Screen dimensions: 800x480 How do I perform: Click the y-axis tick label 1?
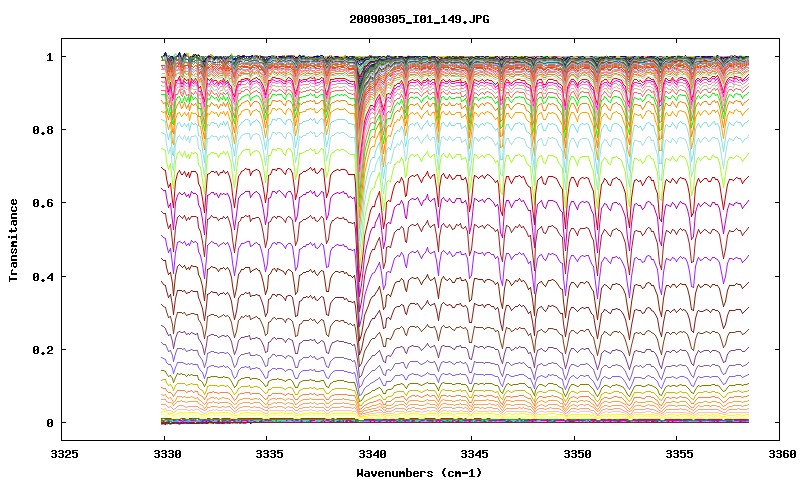tap(49, 57)
